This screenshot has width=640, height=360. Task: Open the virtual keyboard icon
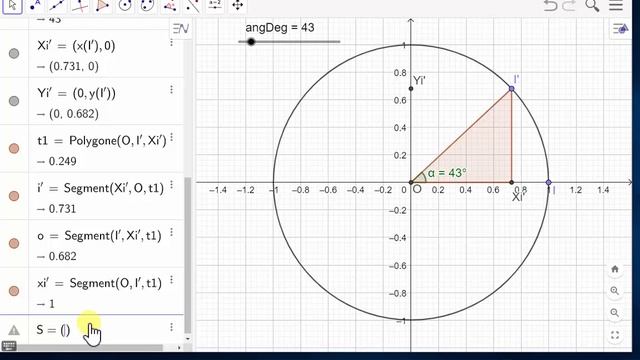[9, 346]
